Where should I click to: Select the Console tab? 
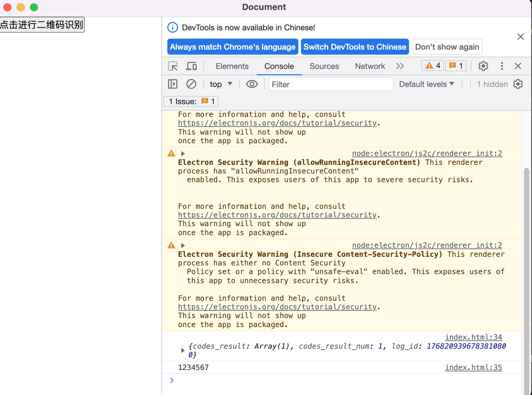(279, 66)
